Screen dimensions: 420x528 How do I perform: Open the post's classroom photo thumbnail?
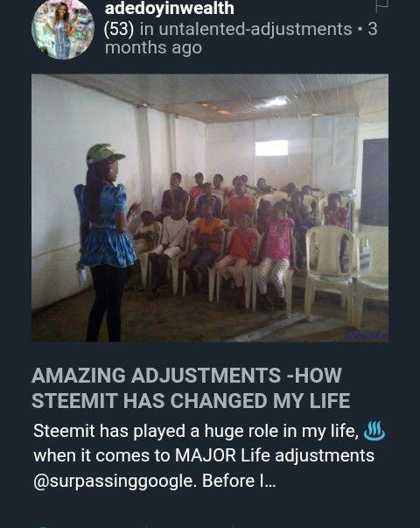(x=210, y=208)
